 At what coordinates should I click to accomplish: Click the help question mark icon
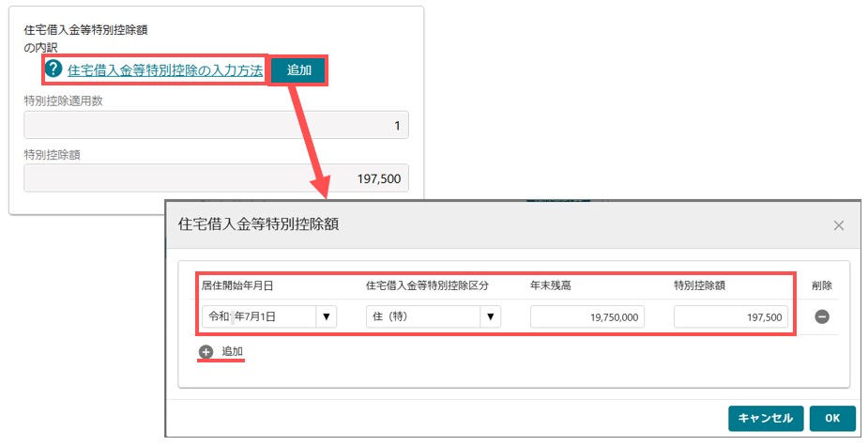coord(53,69)
